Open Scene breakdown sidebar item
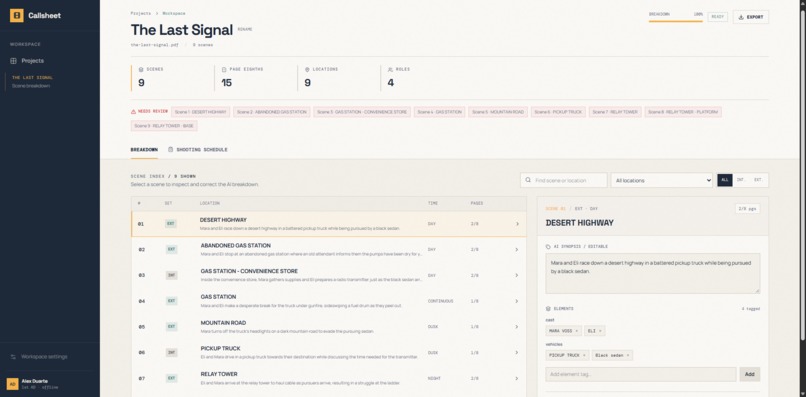806x397 pixels. 31,86
